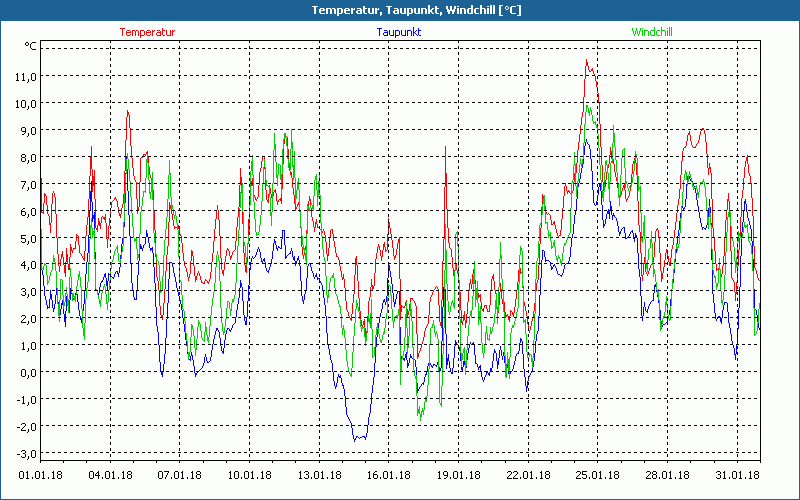Image resolution: width=800 pixels, height=500 pixels.
Task: Select the red 'Temperatur' legend label
Action: point(147,32)
